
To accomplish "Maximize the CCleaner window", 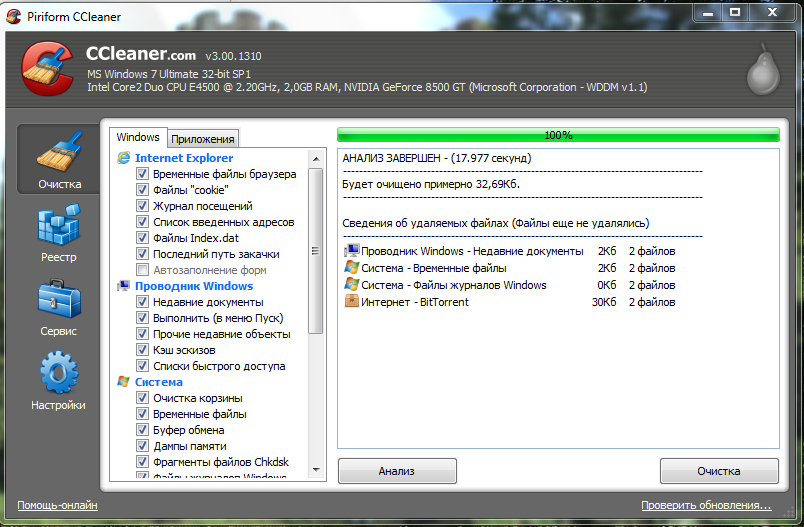I will click(735, 12).
